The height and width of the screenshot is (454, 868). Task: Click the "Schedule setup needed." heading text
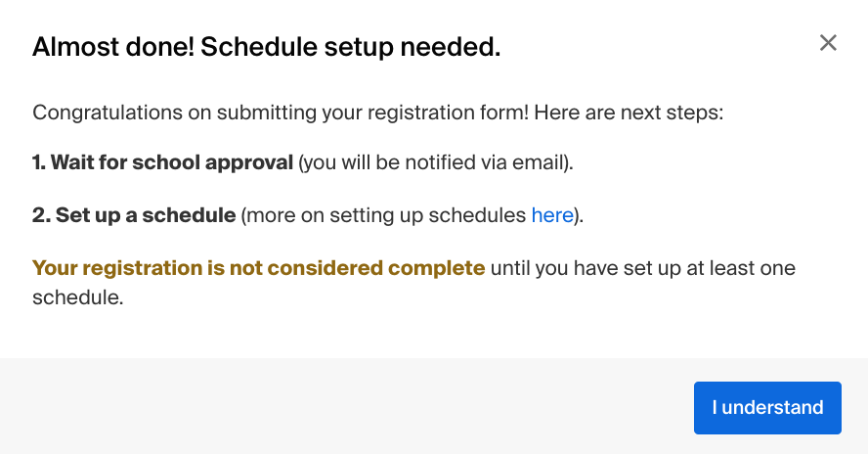point(350,47)
